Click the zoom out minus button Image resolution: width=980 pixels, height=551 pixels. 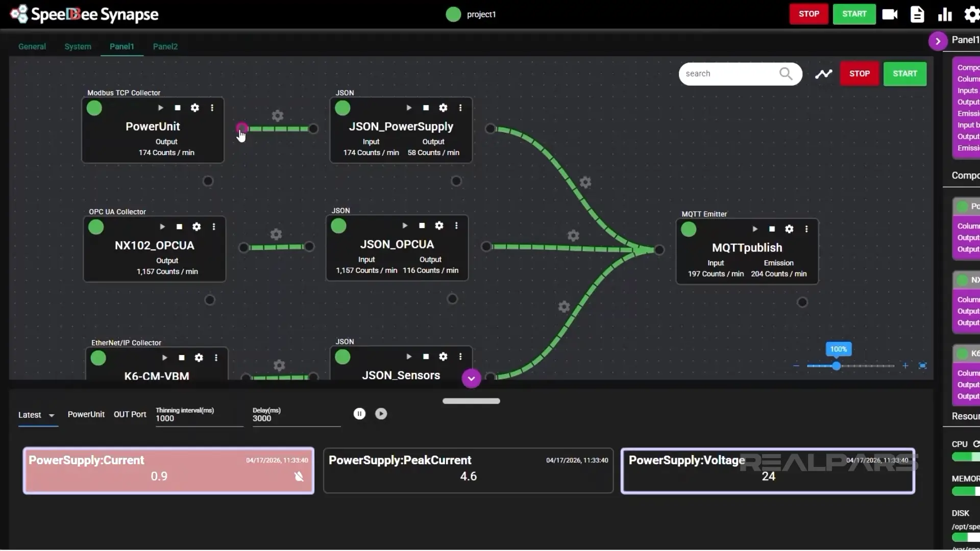click(796, 366)
